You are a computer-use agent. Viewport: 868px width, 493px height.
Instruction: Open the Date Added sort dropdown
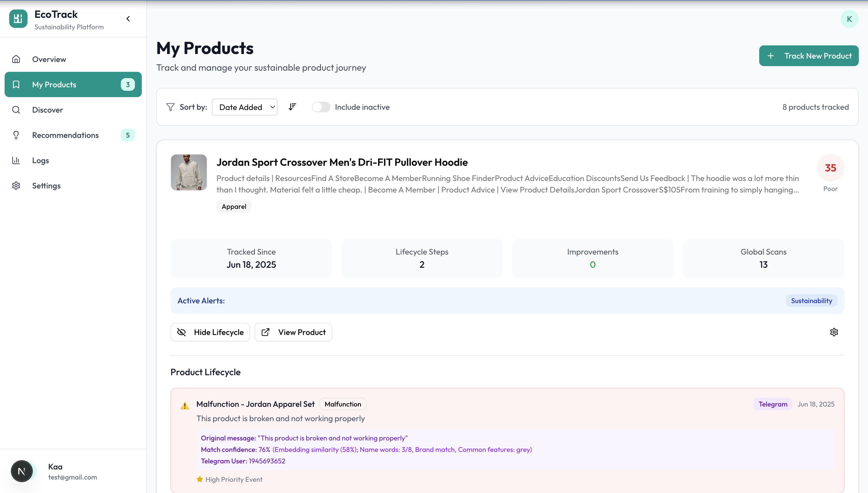(x=245, y=107)
